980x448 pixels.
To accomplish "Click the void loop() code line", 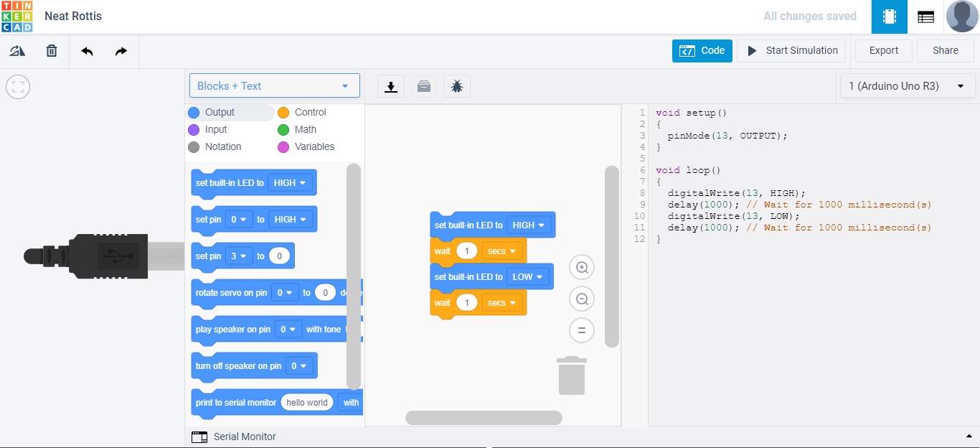I will coord(688,170).
